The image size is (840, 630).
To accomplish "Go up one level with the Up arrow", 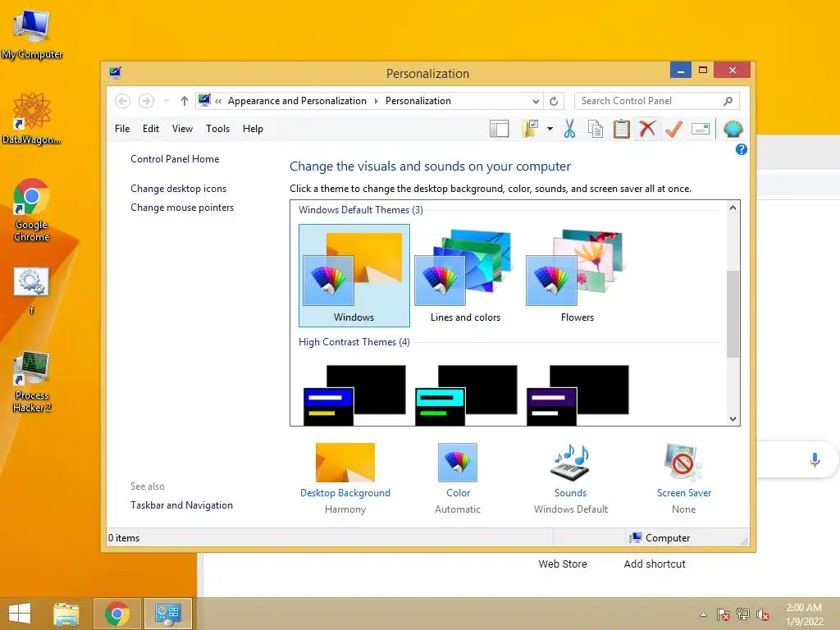I will pyautogui.click(x=185, y=101).
